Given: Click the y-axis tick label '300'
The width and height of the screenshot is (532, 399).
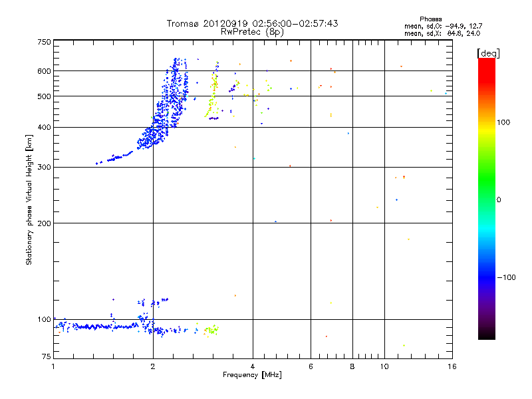Looking at the screenshot, I should pos(44,167).
